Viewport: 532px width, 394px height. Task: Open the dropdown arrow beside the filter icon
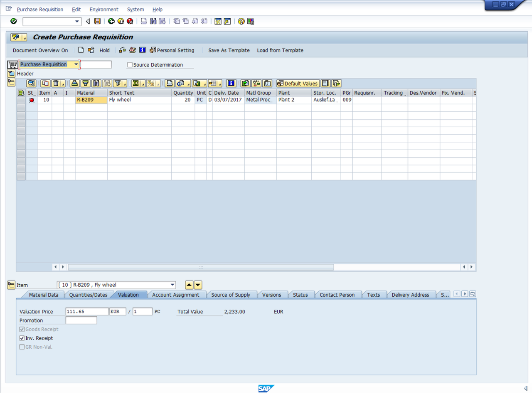pos(125,84)
